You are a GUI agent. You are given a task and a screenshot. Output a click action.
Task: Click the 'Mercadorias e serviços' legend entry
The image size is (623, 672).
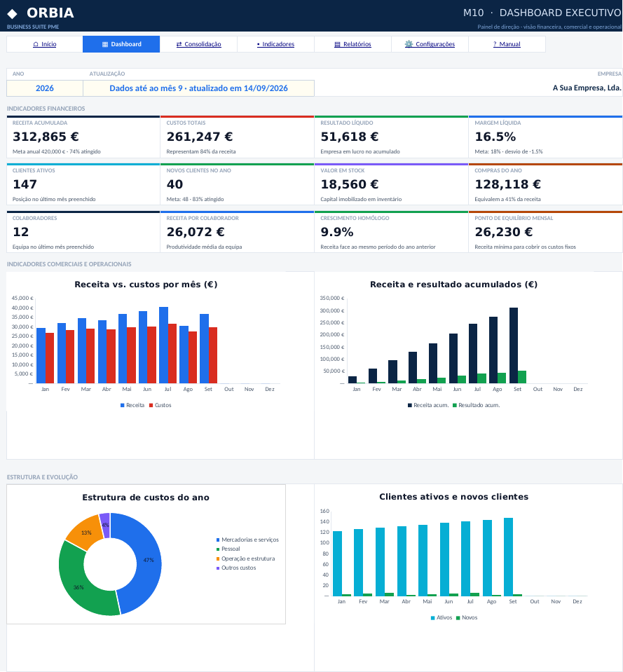click(247, 540)
